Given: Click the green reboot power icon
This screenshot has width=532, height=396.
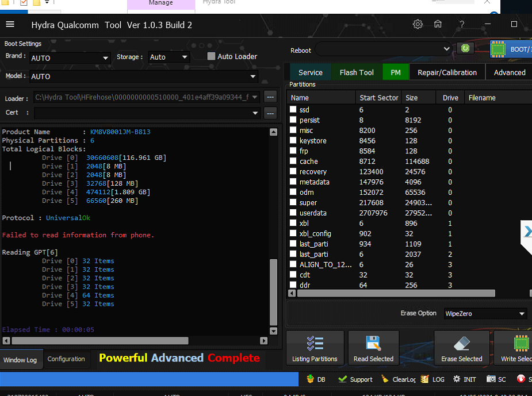Looking at the screenshot, I should pyautogui.click(x=465, y=48).
